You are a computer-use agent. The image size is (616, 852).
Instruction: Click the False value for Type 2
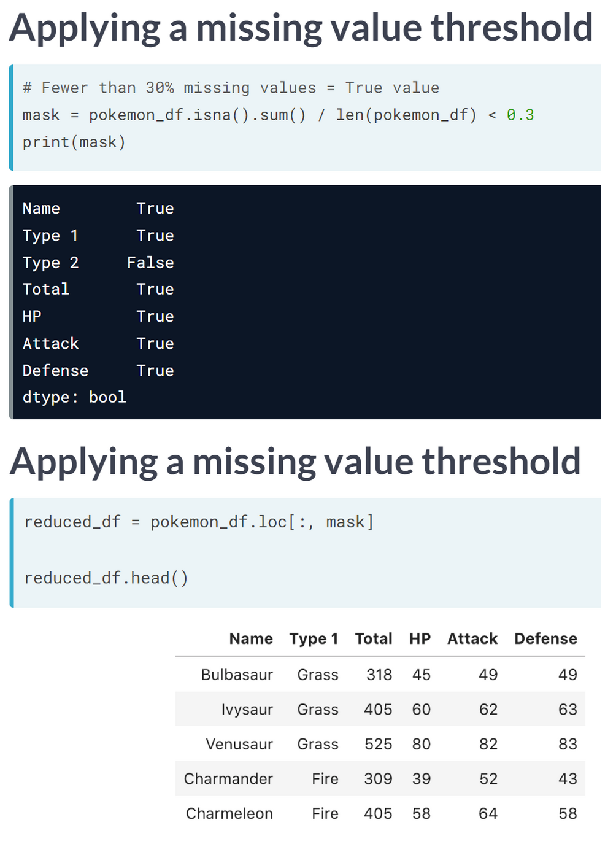(150, 263)
